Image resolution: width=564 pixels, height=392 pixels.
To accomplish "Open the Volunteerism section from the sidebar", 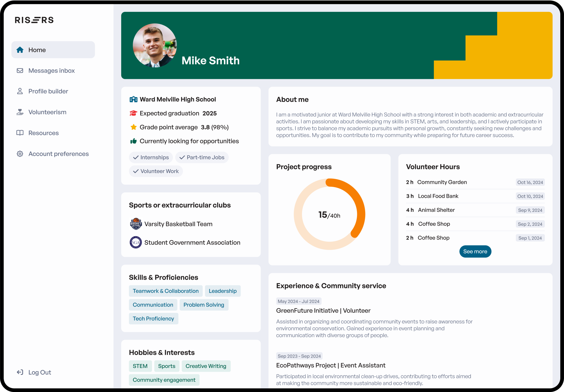I will [47, 112].
